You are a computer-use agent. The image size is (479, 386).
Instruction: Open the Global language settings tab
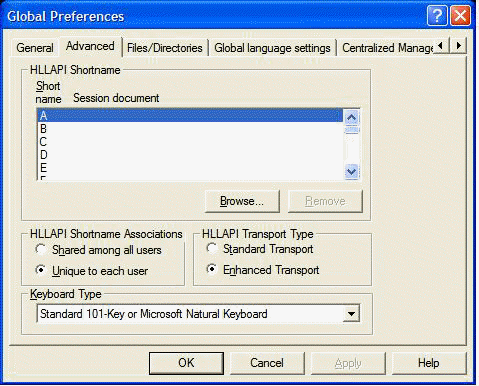pyautogui.click(x=272, y=48)
